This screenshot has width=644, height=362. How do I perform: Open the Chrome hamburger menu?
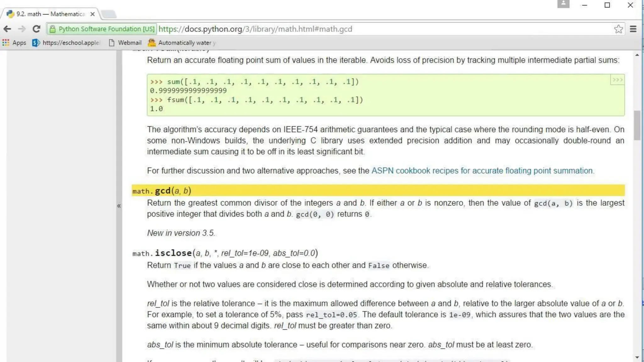633,29
